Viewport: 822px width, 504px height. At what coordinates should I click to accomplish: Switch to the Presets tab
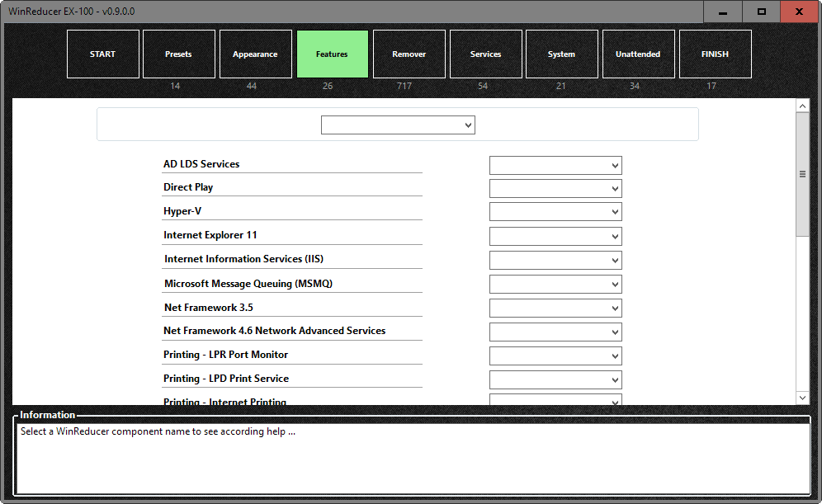(x=179, y=54)
